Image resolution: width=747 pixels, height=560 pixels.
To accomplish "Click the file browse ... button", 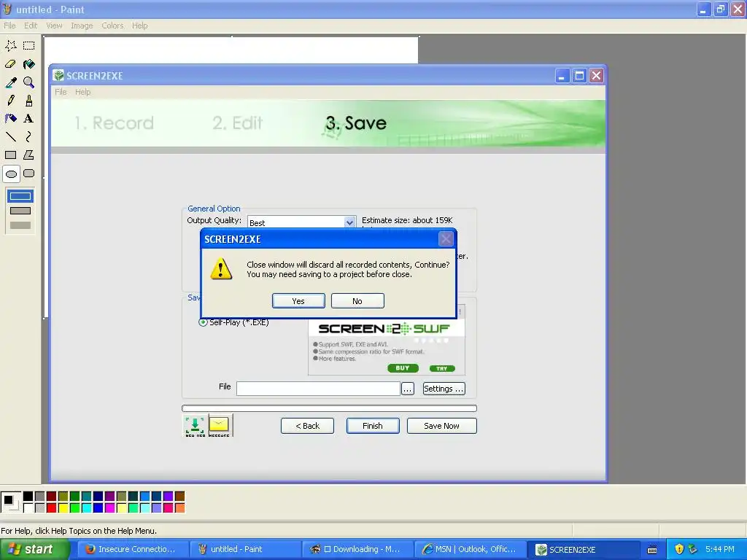I will pos(408,389).
